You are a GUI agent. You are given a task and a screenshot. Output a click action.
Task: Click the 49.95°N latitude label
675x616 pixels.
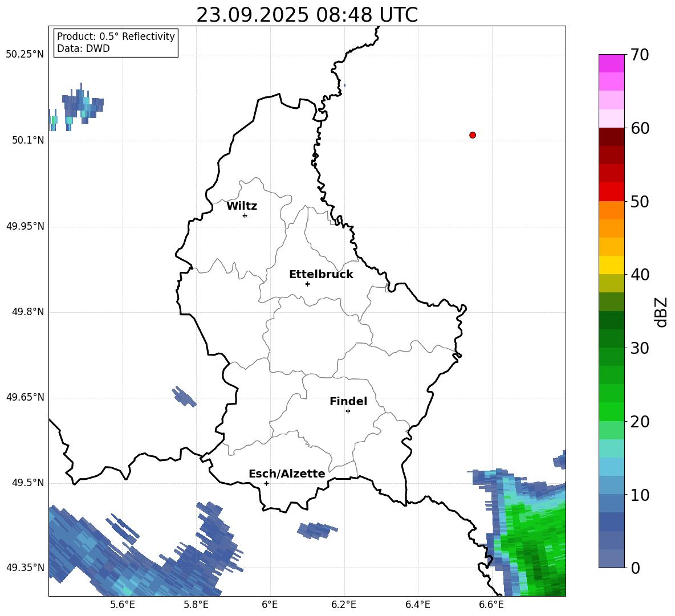[25, 226]
